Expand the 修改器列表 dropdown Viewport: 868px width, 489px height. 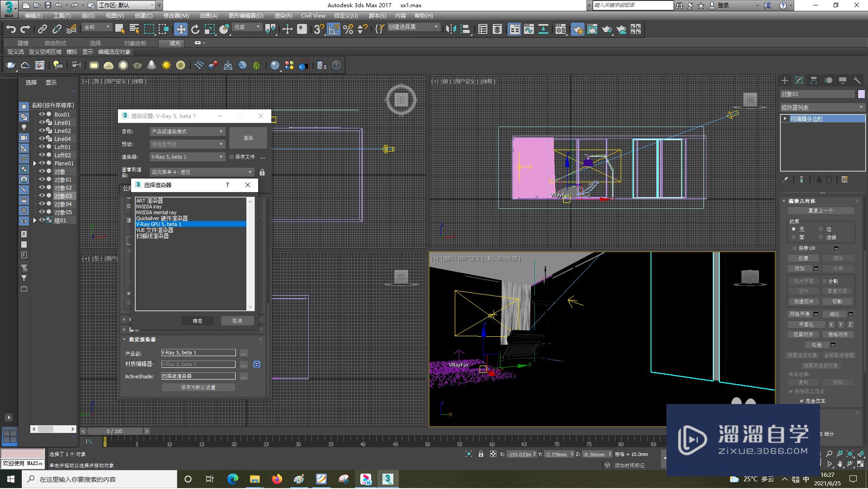click(x=822, y=108)
